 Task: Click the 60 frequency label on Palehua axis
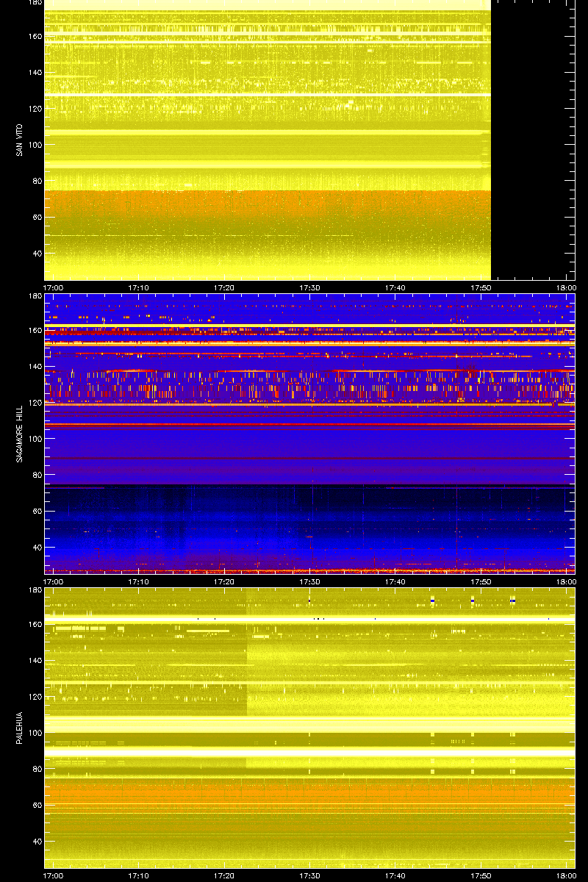[x=36, y=805]
